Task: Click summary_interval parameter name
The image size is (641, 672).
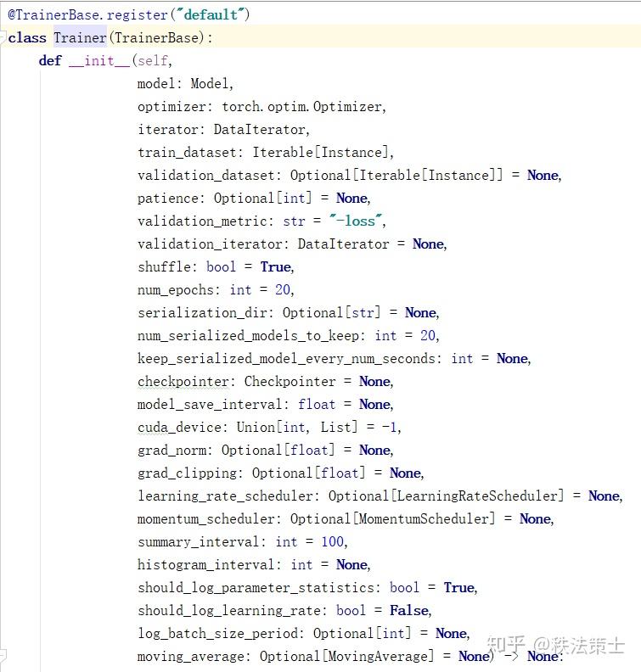Action: [x=198, y=542]
